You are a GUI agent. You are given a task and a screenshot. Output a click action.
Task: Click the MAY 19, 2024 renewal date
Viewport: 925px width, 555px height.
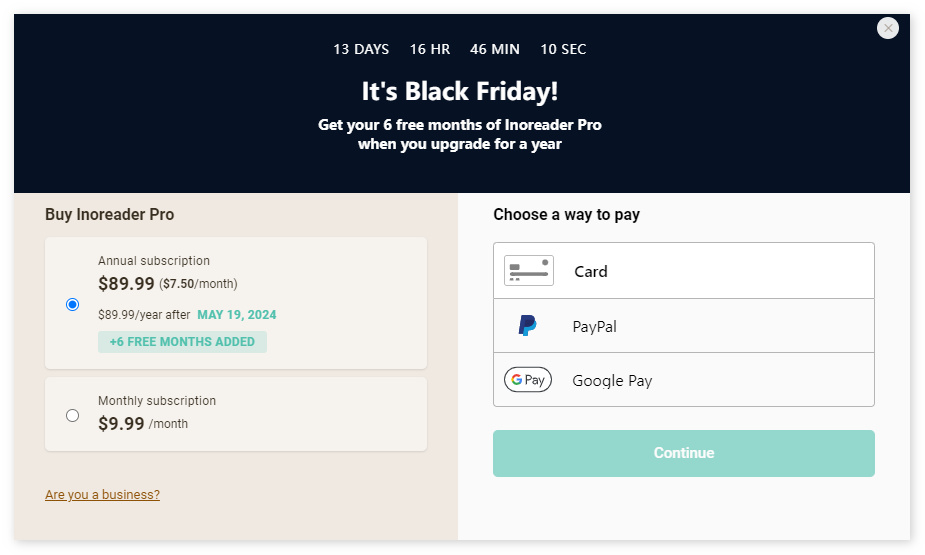237,315
